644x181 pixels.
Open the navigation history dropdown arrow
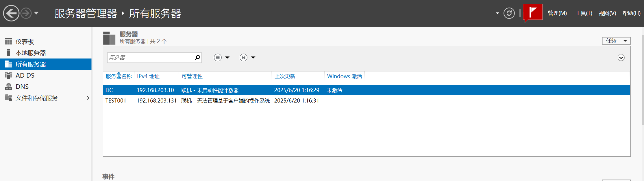[36, 13]
